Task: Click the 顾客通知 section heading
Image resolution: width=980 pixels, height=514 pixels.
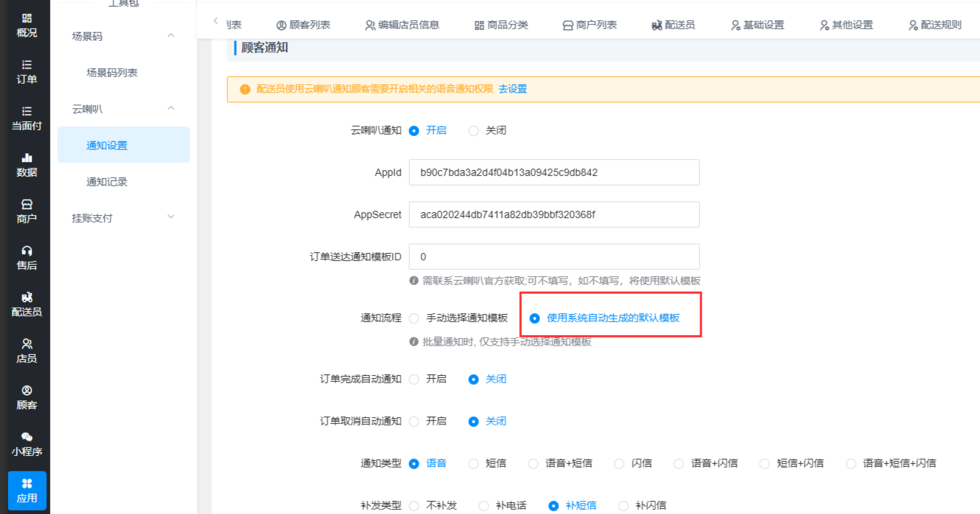Action: (265, 48)
